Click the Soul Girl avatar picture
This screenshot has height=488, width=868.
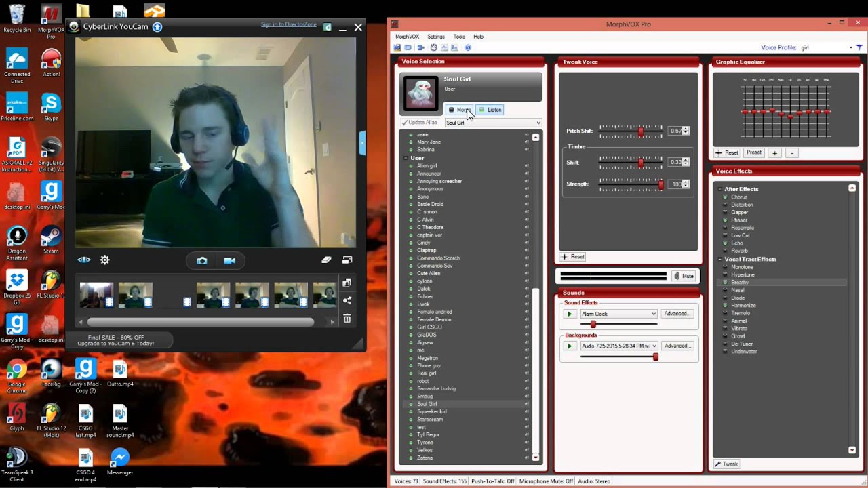[x=420, y=94]
